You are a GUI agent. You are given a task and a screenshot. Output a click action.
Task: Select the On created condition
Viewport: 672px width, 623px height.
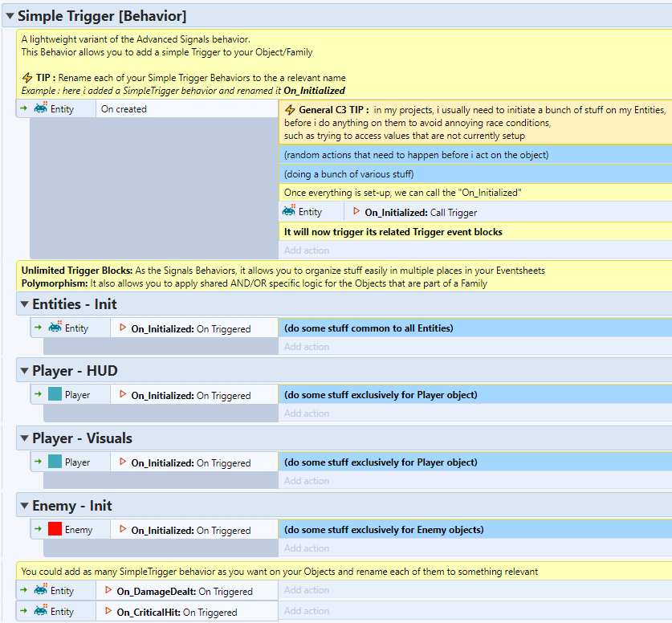pos(187,109)
